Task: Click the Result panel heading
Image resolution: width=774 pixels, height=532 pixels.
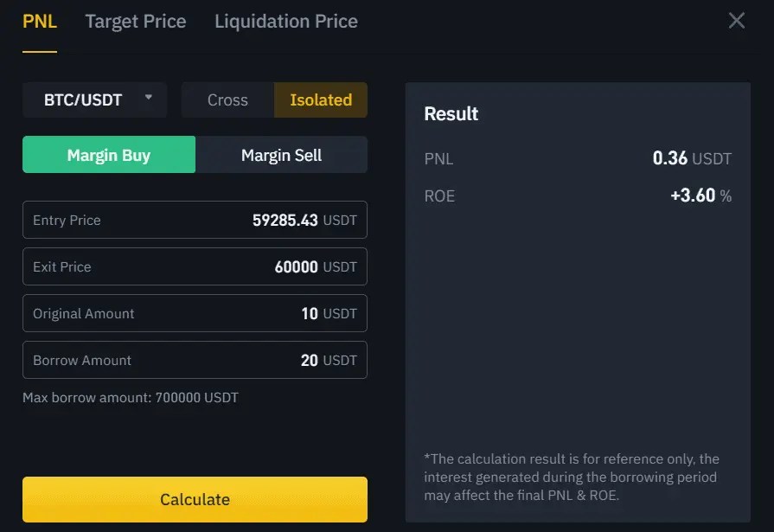Action: (451, 114)
